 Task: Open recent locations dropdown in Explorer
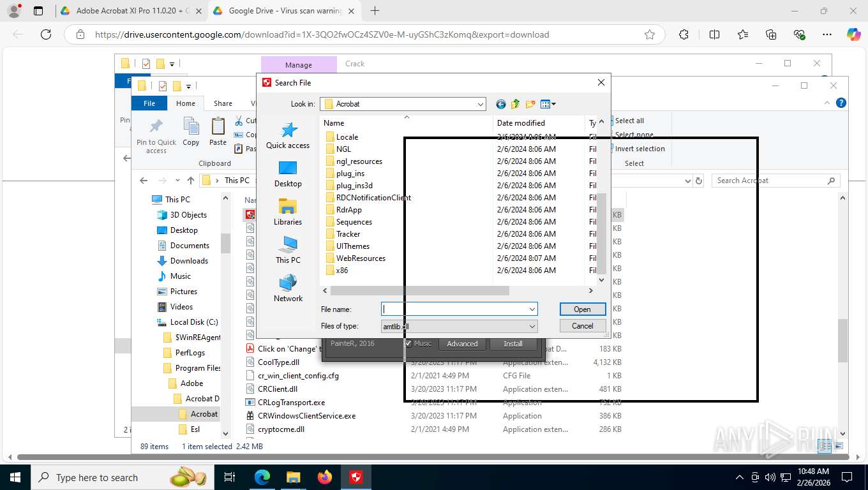pos(177,181)
